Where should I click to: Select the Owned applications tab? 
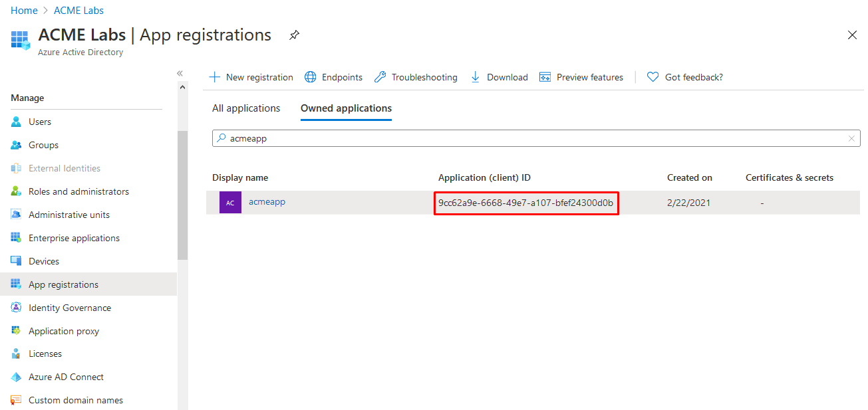point(346,108)
